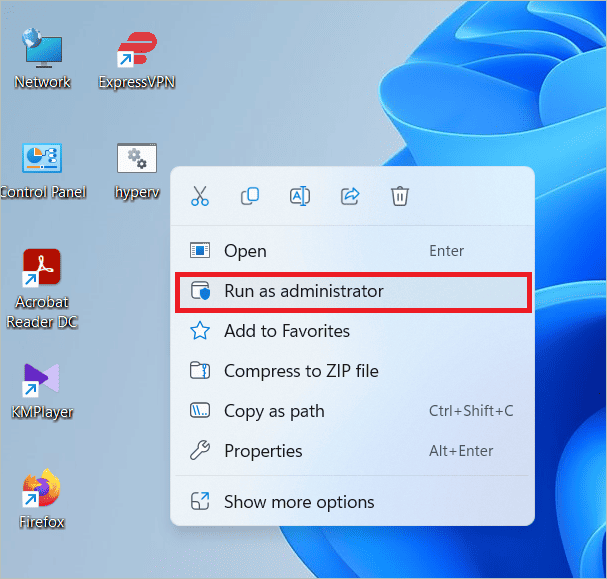This screenshot has height=579, width=607.
Task: Click the Cut scissors icon in context menu
Action: pyautogui.click(x=200, y=196)
